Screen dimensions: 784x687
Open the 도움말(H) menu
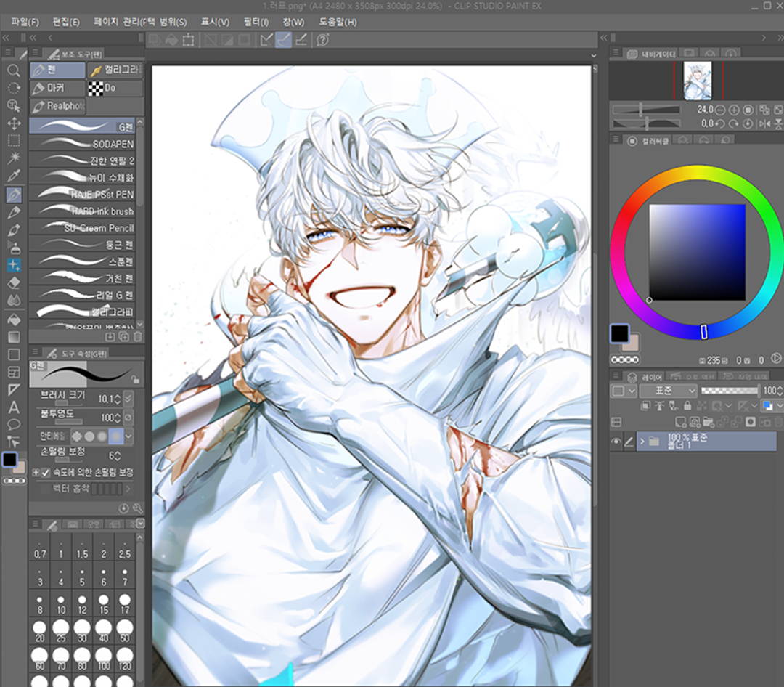[x=338, y=22]
